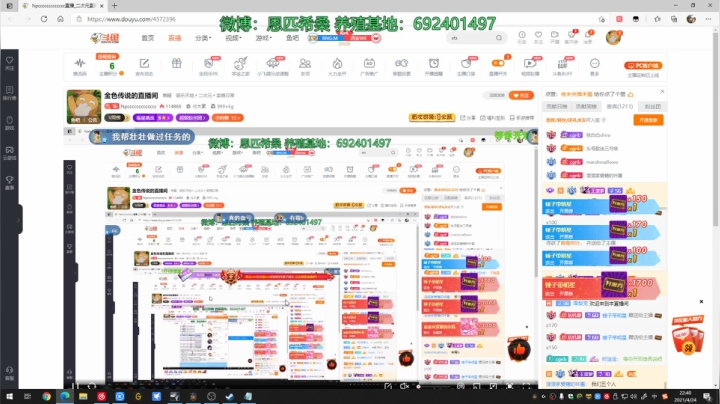The width and height of the screenshot is (720, 404).
Task: Open the followed-channels heart icon in header
Action: pyautogui.click(x=538, y=37)
